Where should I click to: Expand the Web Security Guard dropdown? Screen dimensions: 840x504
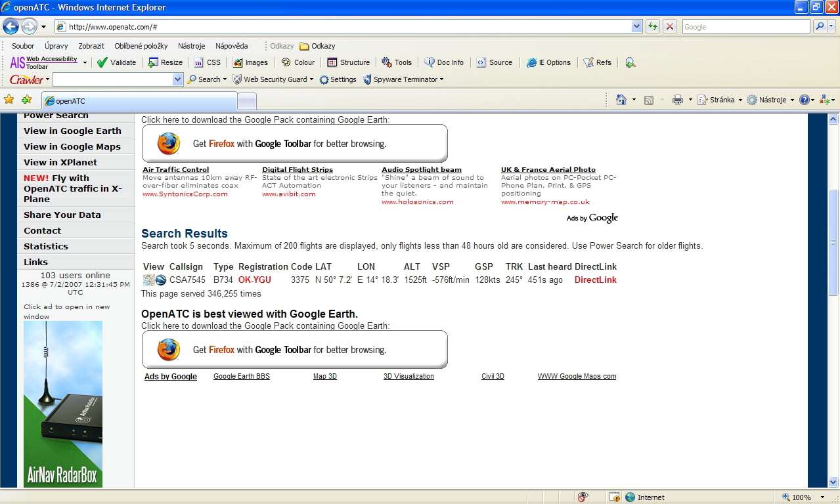coord(311,79)
